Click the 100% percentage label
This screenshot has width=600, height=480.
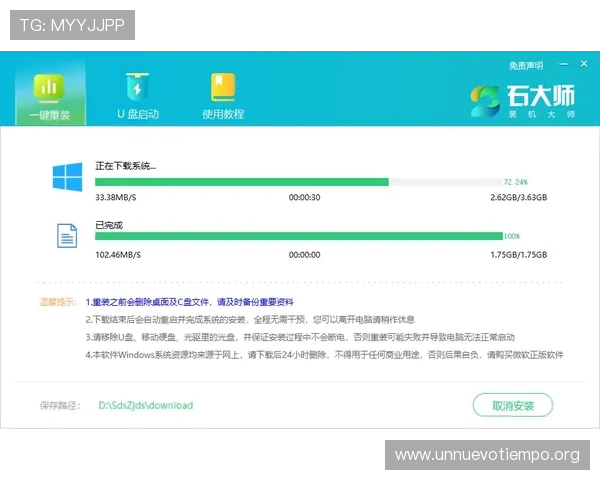tap(512, 236)
